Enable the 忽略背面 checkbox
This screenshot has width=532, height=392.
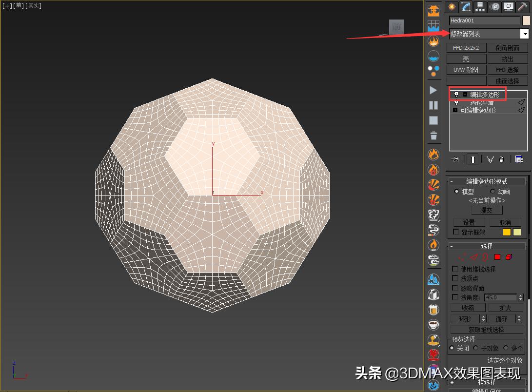(455, 288)
